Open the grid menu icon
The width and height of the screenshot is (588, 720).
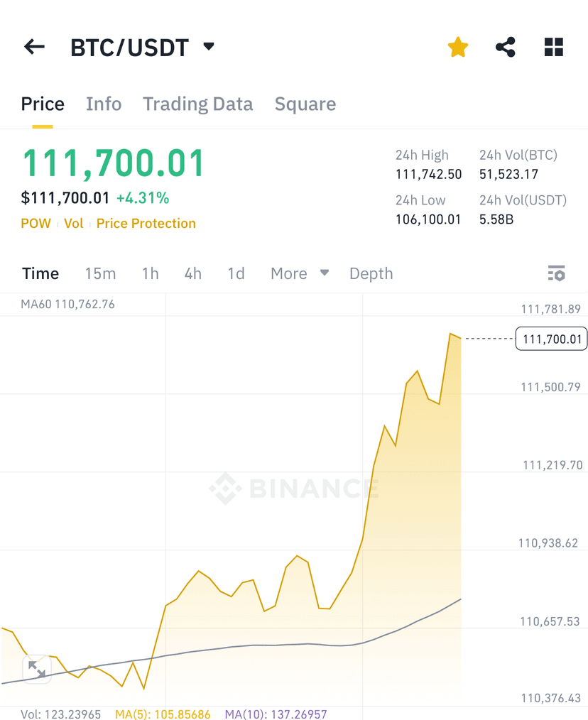point(554,48)
